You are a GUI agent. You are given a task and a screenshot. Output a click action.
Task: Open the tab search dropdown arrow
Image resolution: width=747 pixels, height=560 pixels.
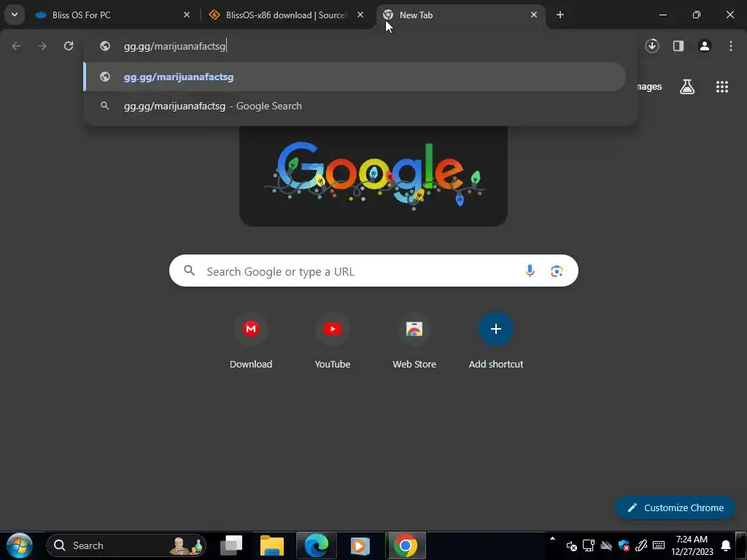[x=15, y=15]
